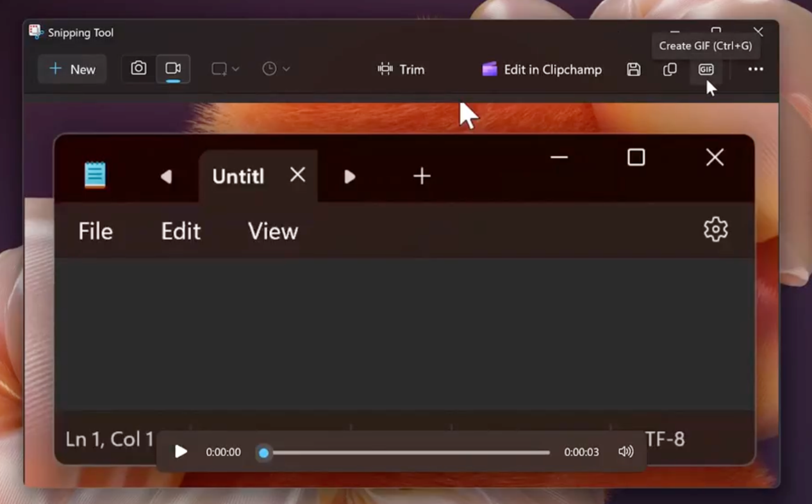Click the playback progress track
Screen dimensions: 812x504
pyautogui.click(x=406, y=453)
